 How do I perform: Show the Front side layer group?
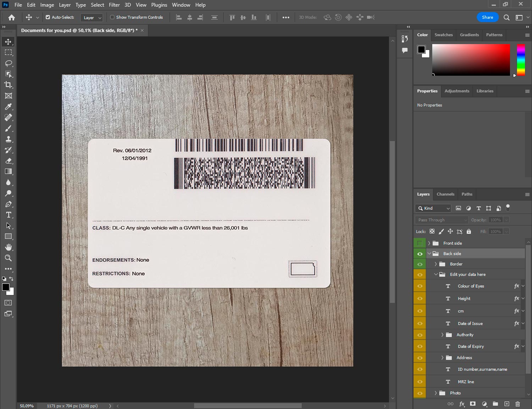pos(420,243)
